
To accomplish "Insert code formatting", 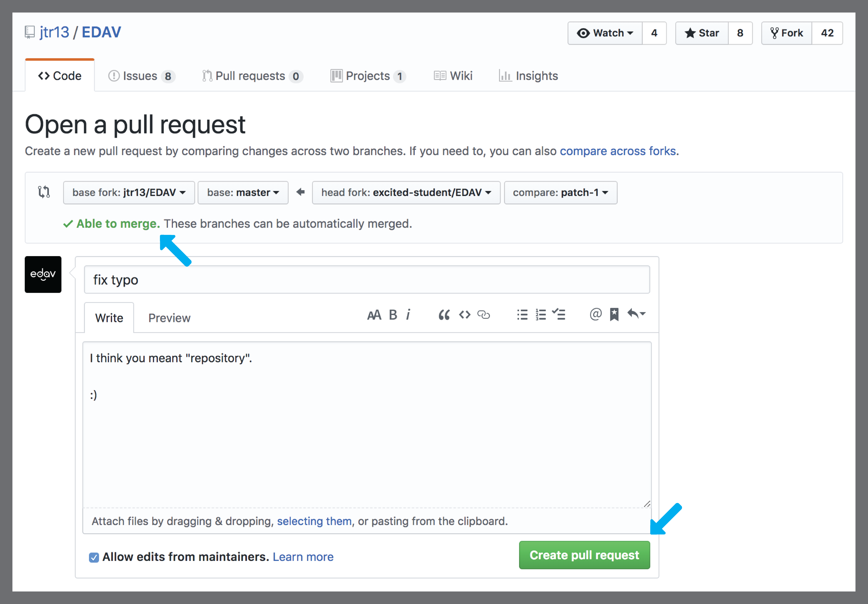I will point(465,315).
